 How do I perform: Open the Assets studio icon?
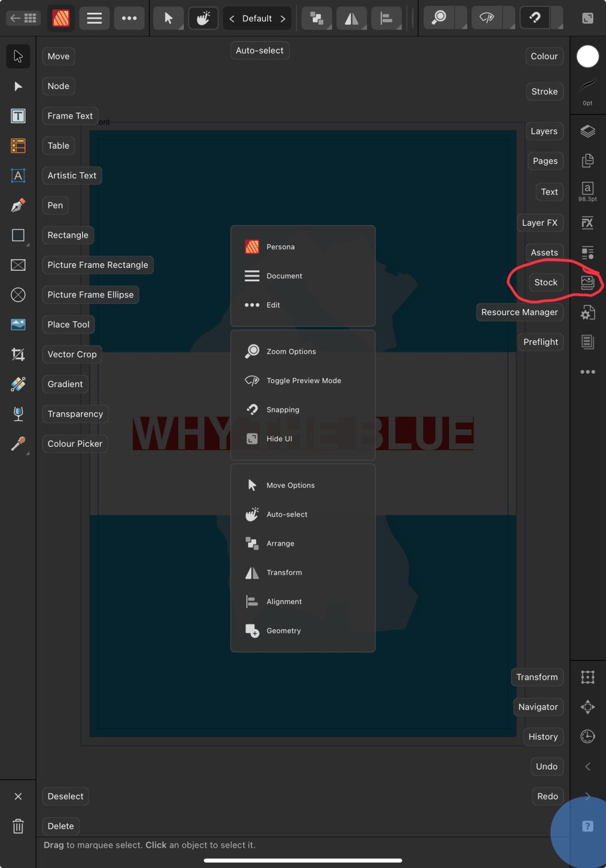pos(587,252)
